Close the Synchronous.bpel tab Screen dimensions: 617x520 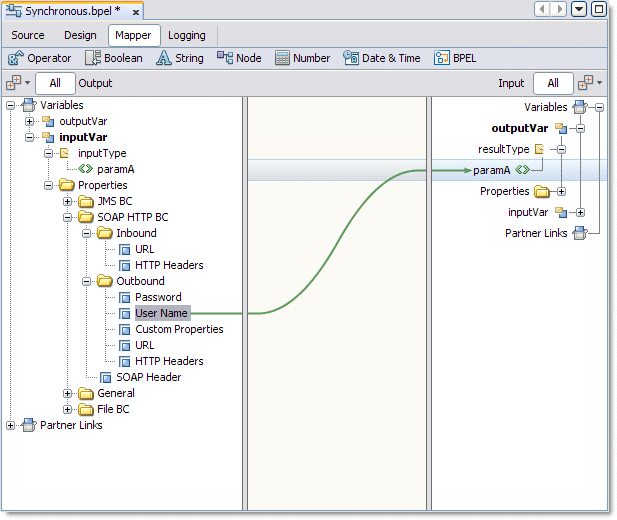coord(136,12)
